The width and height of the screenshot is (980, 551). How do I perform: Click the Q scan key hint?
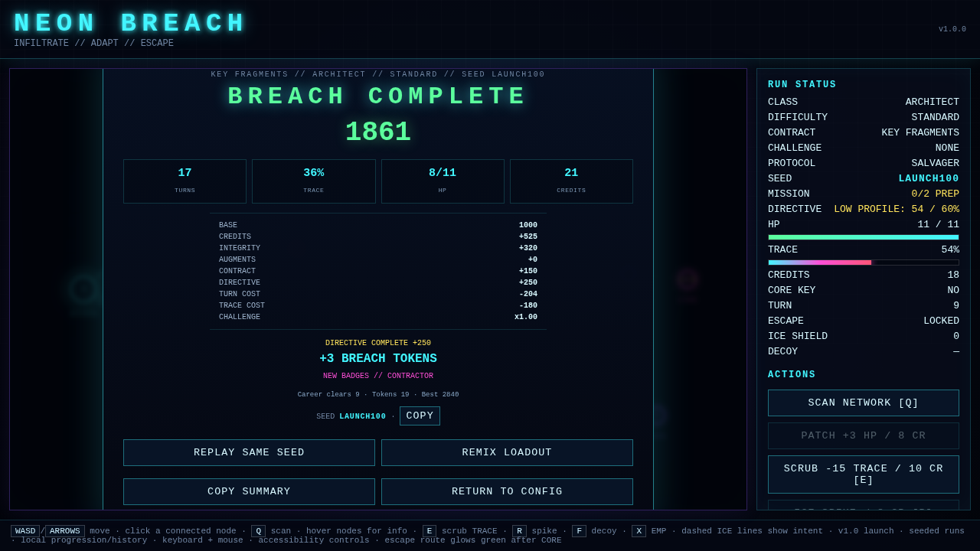tap(258, 531)
